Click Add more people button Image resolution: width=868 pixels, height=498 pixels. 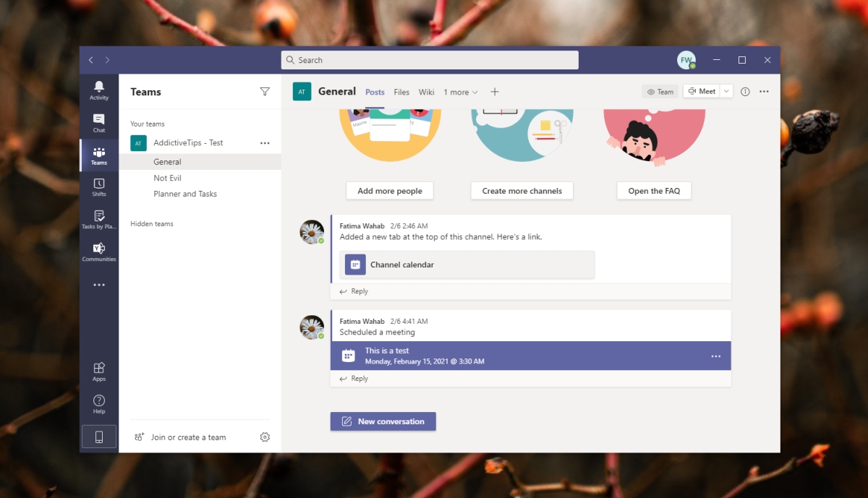pyautogui.click(x=390, y=191)
